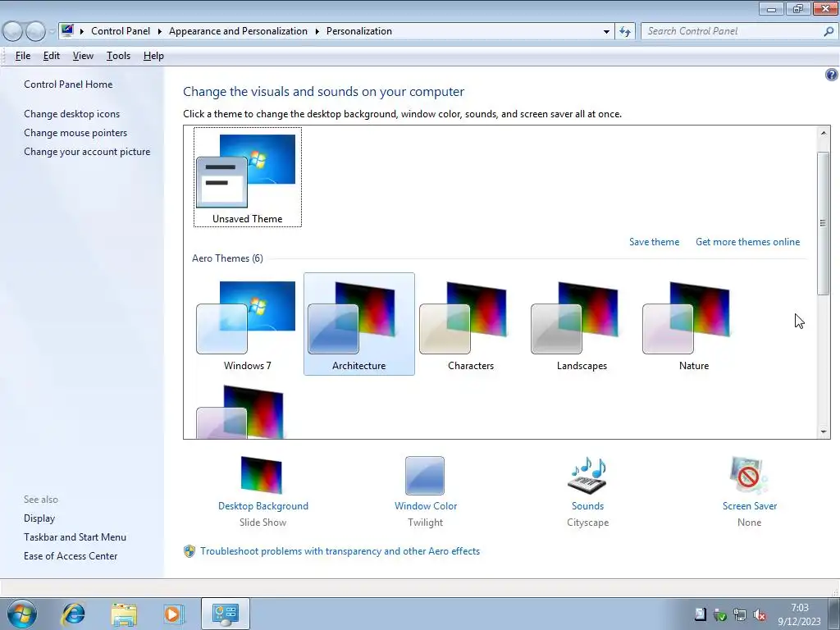This screenshot has width=840, height=630.
Task: Open the Windows Start orb
Action: point(22,614)
